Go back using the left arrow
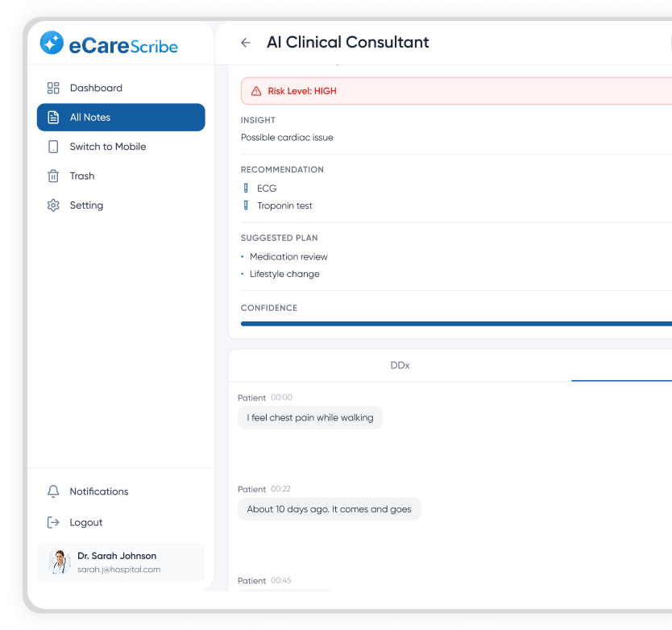 (x=246, y=43)
